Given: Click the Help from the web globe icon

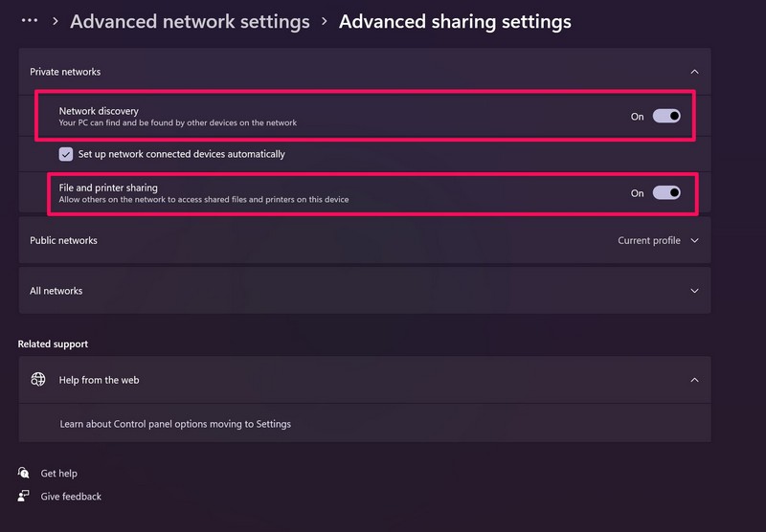Looking at the screenshot, I should [x=38, y=380].
